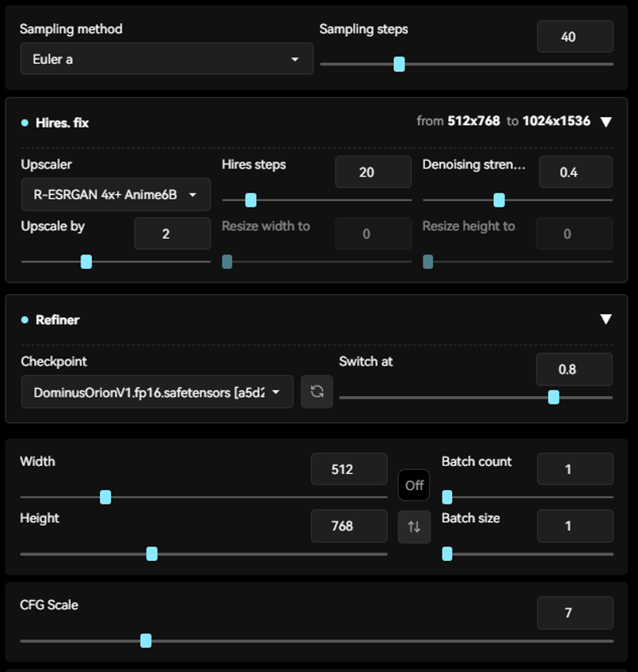Viewport: 638px width, 672px height.
Task: Click the refresh checkpoint list icon
Action: pos(317,392)
